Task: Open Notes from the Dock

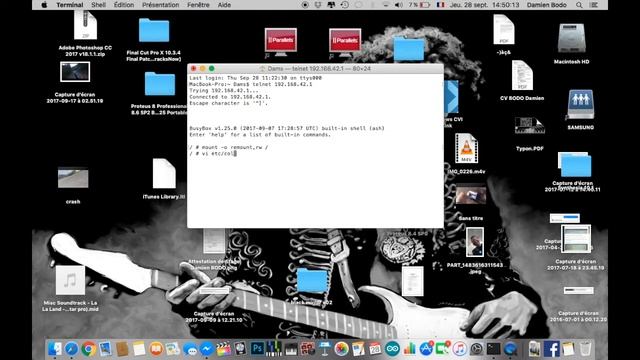Action: (139, 349)
